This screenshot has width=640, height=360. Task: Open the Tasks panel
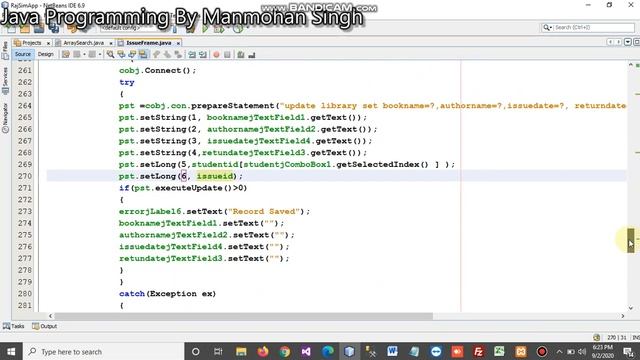(13, 326)
